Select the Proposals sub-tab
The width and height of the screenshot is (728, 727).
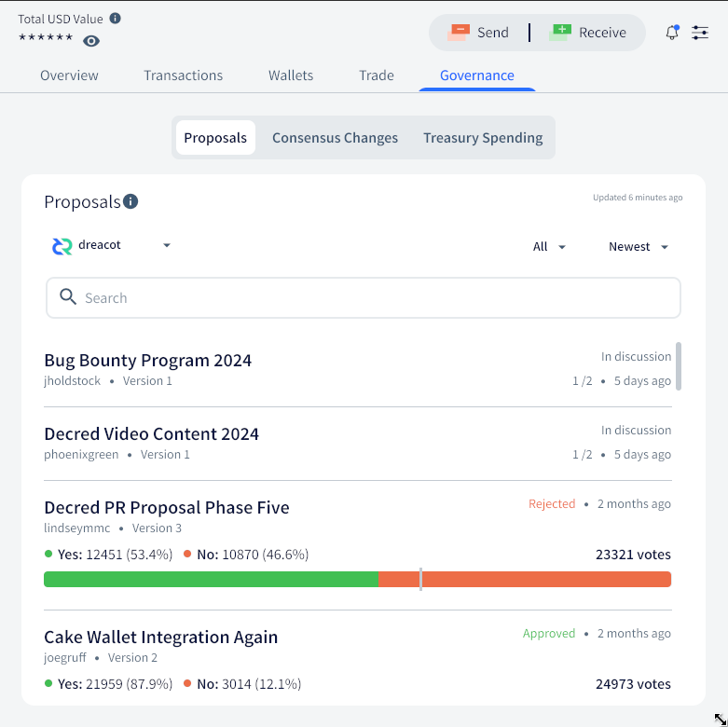point(215,138)
